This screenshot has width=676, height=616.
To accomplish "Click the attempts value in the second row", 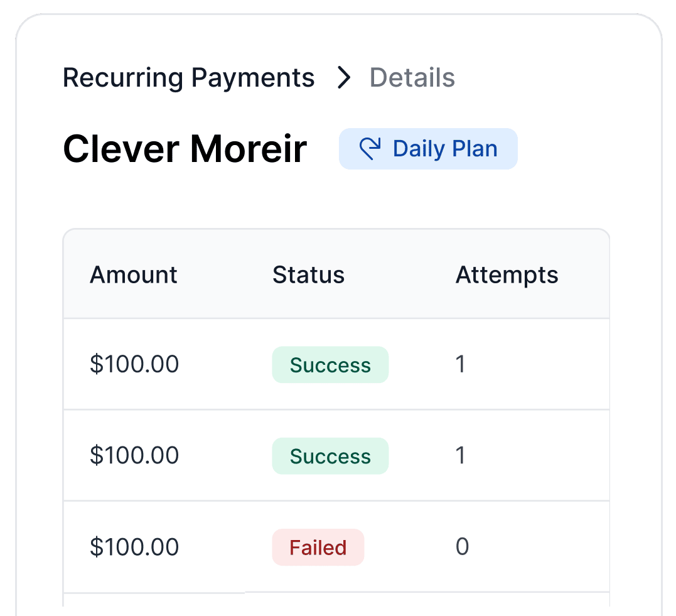I will [461, 455].
